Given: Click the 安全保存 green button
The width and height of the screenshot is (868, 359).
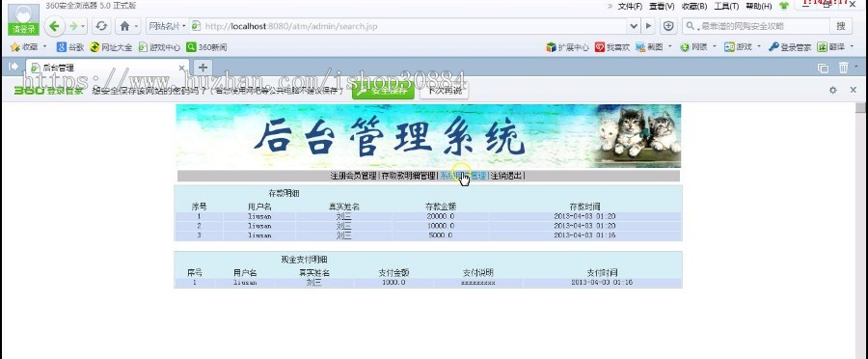Looking at the screenshot, I should coord(383,90).
